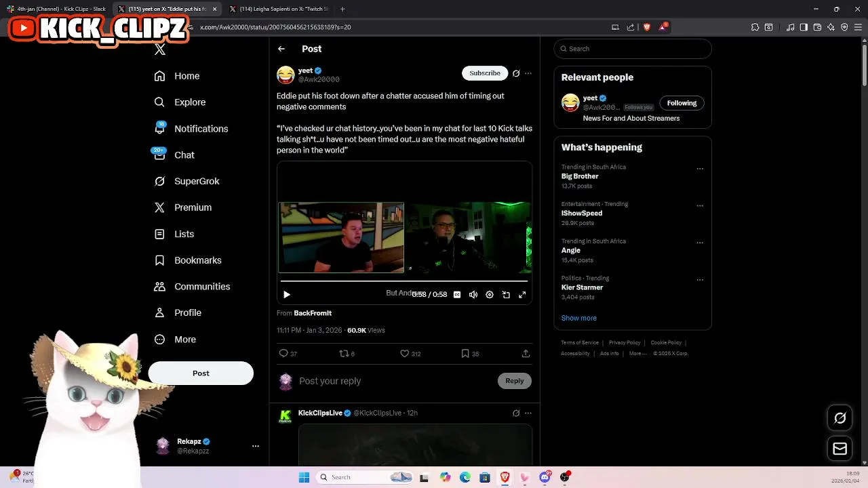Screen dimensions: 868x488
Task: Go to Home in sidebar
Action: click(177, 76)
